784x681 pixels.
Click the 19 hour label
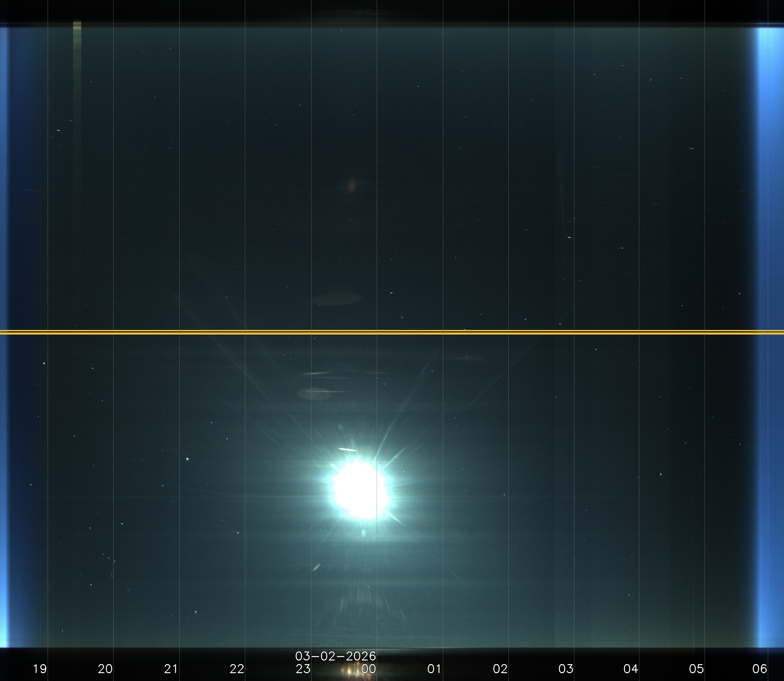[40, 669]
